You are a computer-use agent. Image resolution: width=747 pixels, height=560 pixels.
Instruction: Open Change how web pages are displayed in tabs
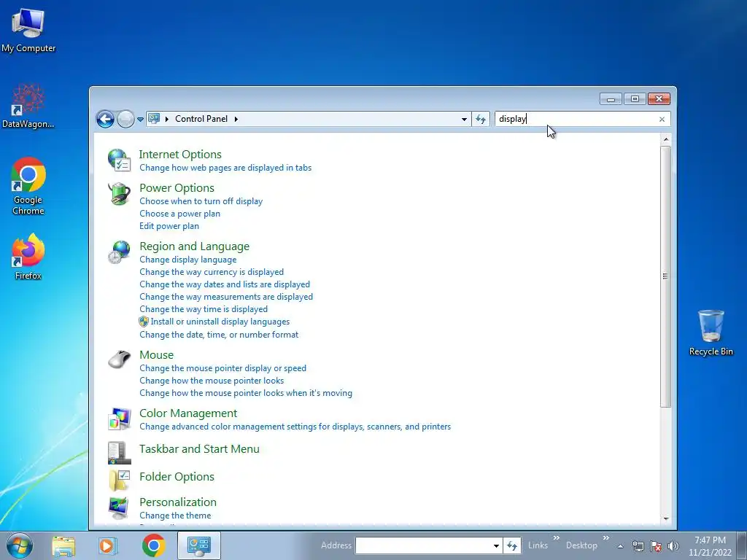225,168
